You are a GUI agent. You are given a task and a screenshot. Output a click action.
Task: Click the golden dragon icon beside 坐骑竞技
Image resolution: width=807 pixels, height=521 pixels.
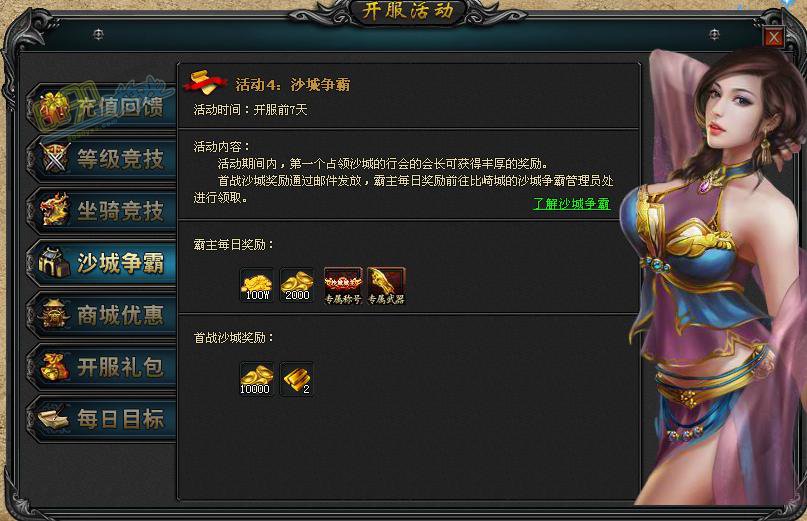pyautogui.click(x=55, y=210)
